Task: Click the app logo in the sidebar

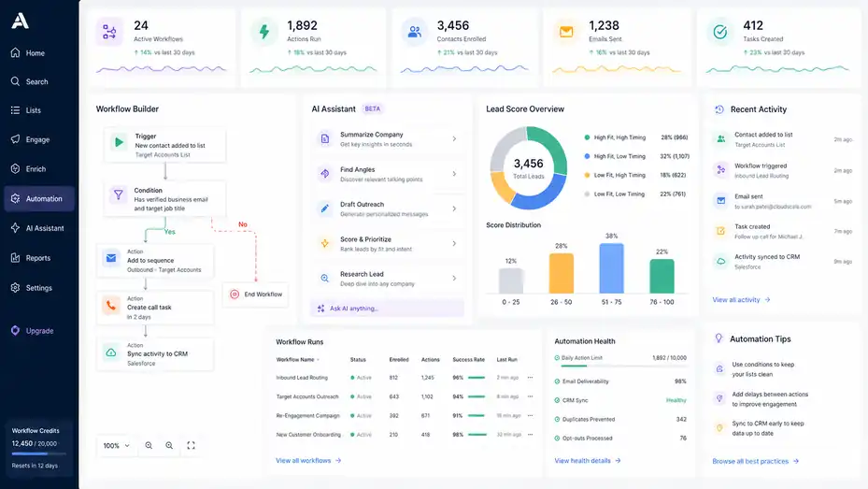Action: click(x=20, y=22)
